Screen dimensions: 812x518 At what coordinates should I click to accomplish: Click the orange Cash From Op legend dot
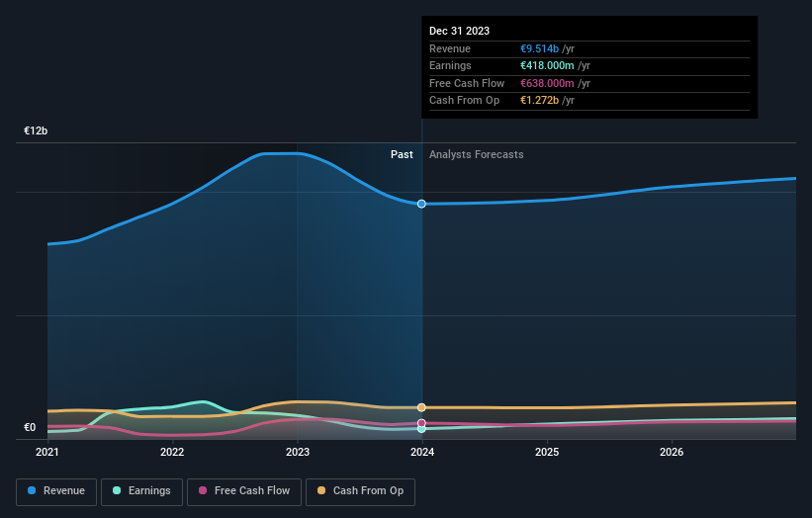click(321, 490)
